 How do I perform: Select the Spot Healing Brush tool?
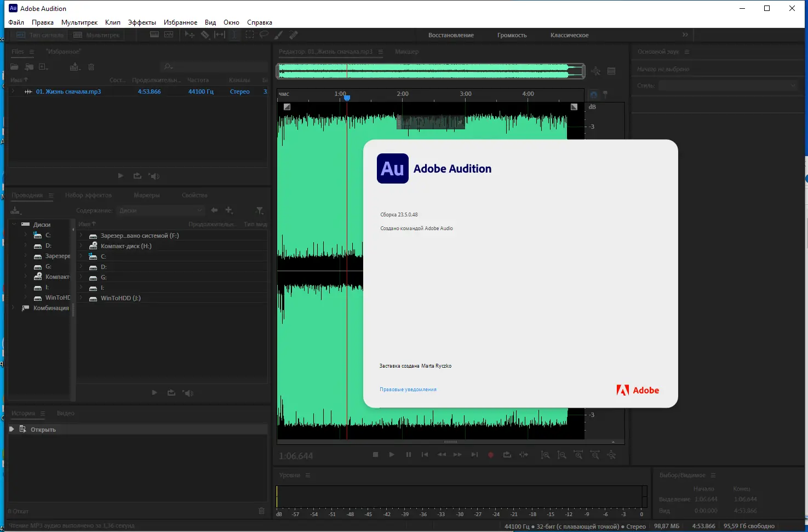[294, 35]
